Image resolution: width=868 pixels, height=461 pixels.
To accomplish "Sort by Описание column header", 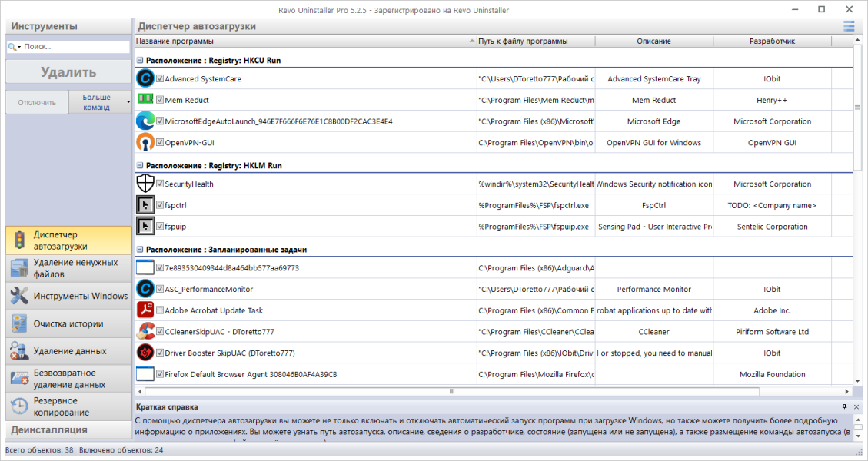I will 653,41.
